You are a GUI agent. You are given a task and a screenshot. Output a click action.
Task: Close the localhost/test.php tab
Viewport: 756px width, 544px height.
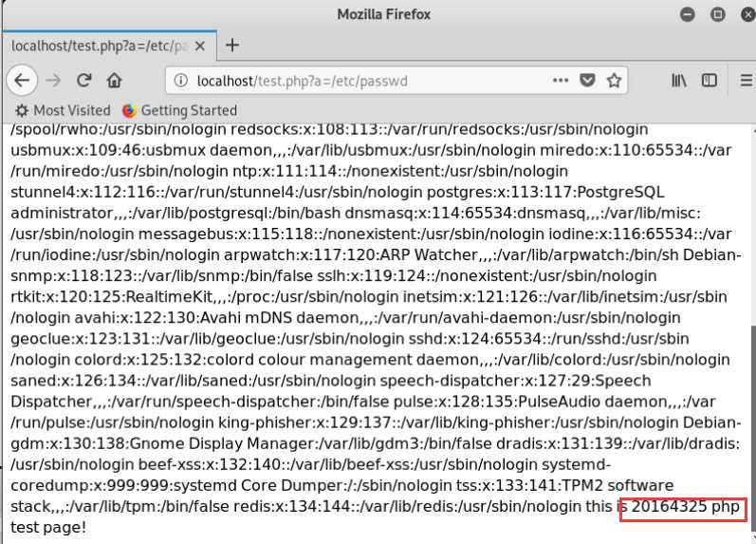pos(200,46)
